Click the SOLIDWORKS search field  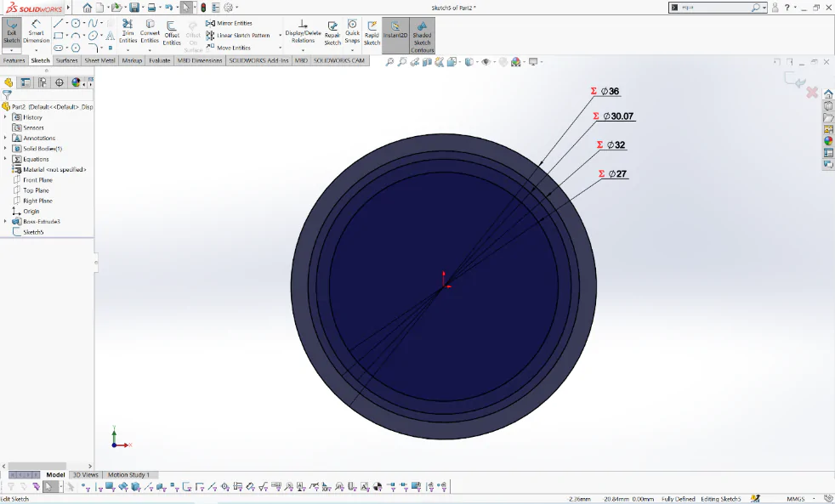click(x=714, y=8)
